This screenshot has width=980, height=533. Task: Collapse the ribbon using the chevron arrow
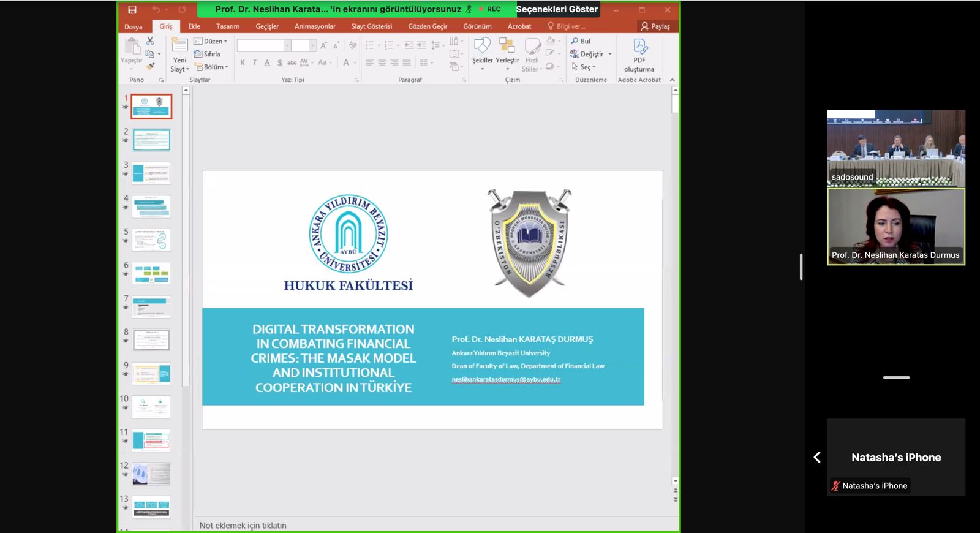click(672, 80)
